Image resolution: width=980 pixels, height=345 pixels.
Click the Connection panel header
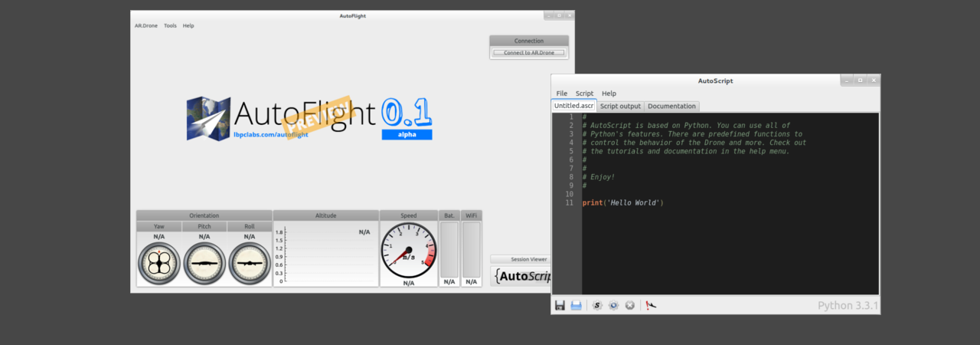pyautogui.click(x=529, y=41)
